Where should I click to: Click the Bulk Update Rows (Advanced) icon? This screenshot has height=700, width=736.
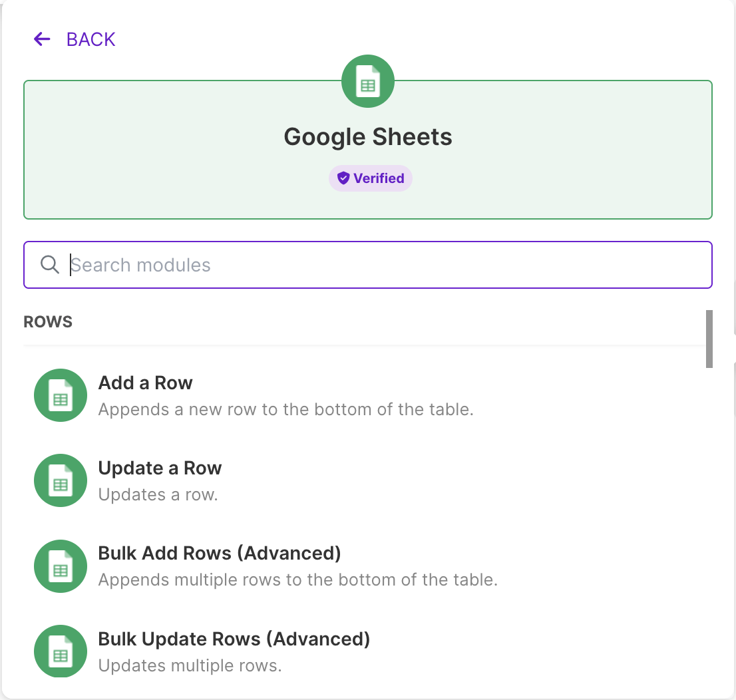60,651
